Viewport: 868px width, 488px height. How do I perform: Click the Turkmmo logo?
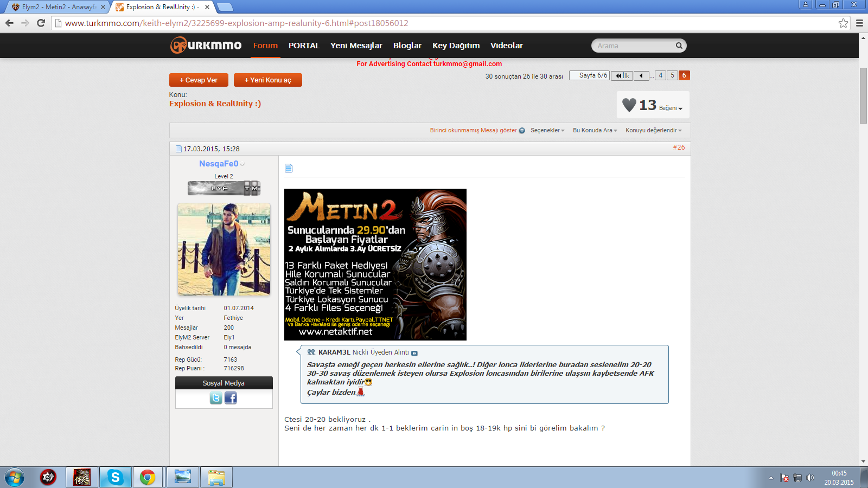206,45
